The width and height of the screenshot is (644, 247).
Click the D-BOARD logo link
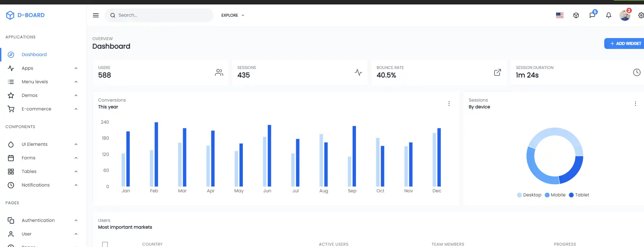pyautogui.click(x=25, y=15)
